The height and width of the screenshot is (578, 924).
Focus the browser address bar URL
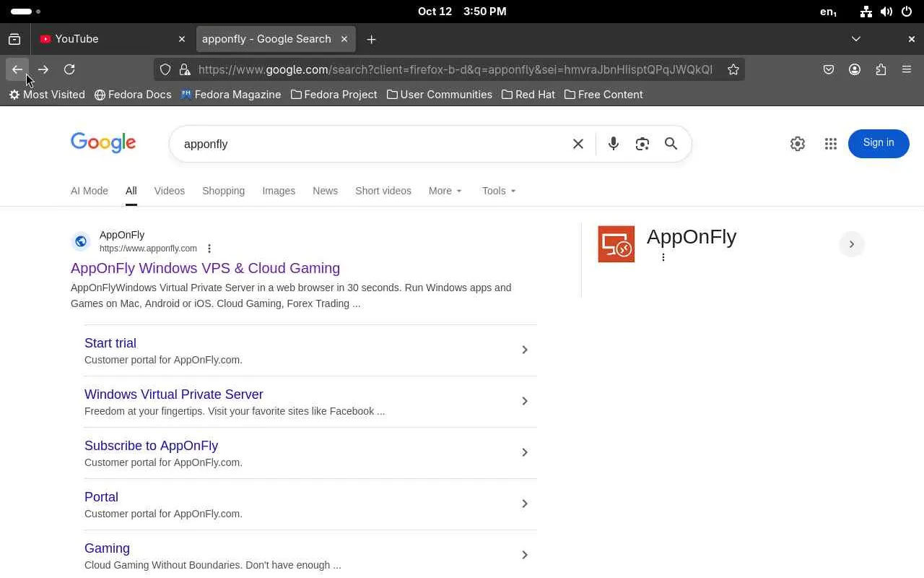pos(456,69)
